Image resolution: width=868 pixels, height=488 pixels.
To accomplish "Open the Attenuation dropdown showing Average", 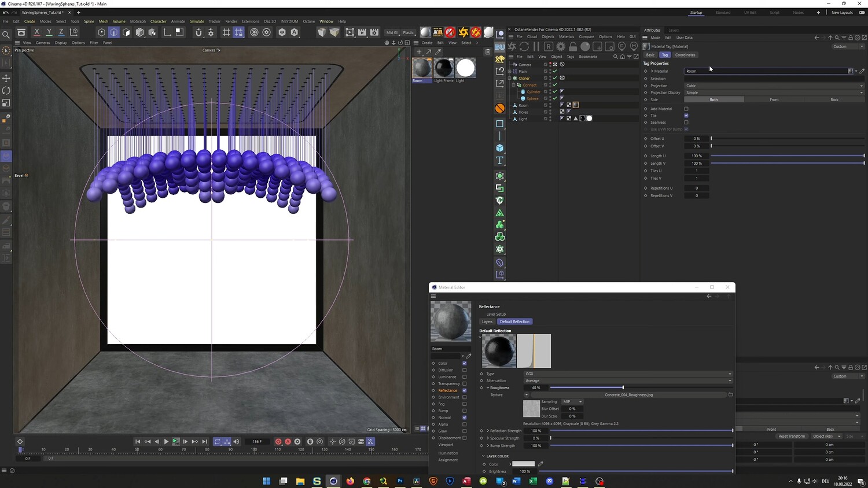I will pyautogui.click(x=628, y=381).
